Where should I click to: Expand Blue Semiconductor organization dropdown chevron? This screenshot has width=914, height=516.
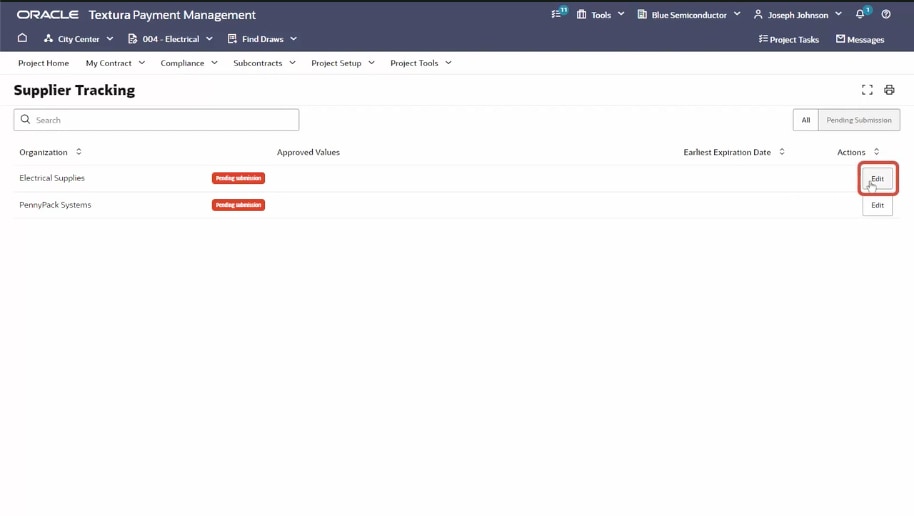click(x=737, y=14)
